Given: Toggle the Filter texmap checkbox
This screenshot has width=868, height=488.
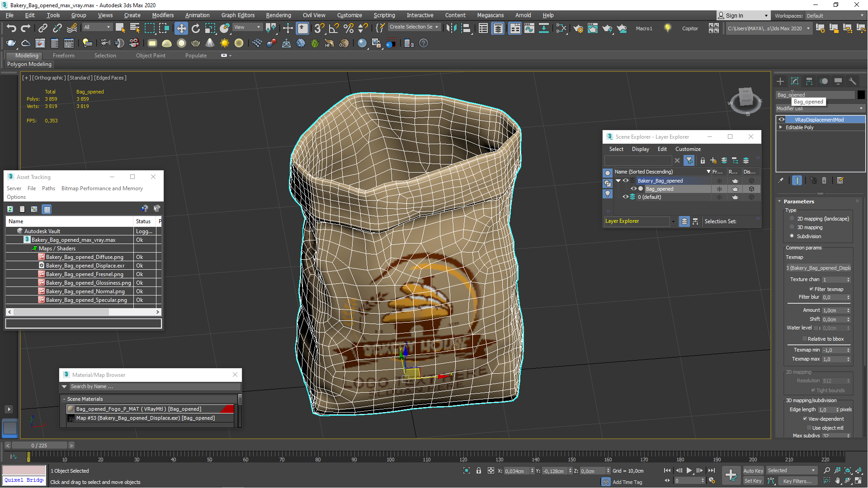Looking at the screenshot, I should pyautogui.click(x=811, y=289).
